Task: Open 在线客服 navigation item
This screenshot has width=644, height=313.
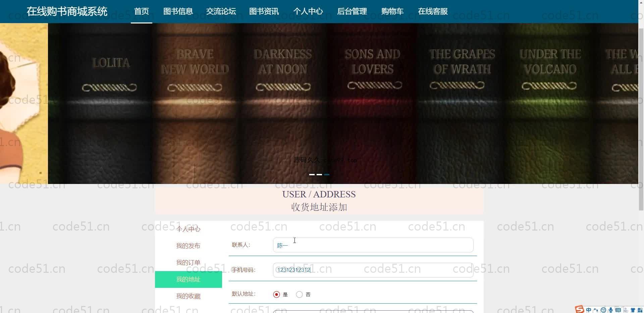Action: click(x=433, y=11)
